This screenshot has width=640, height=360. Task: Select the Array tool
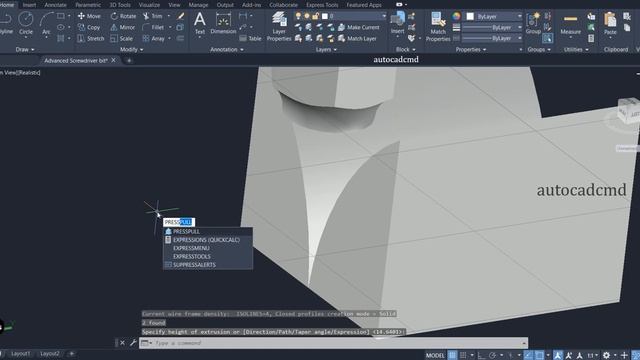pyautogui.click(x=154, y=38)
